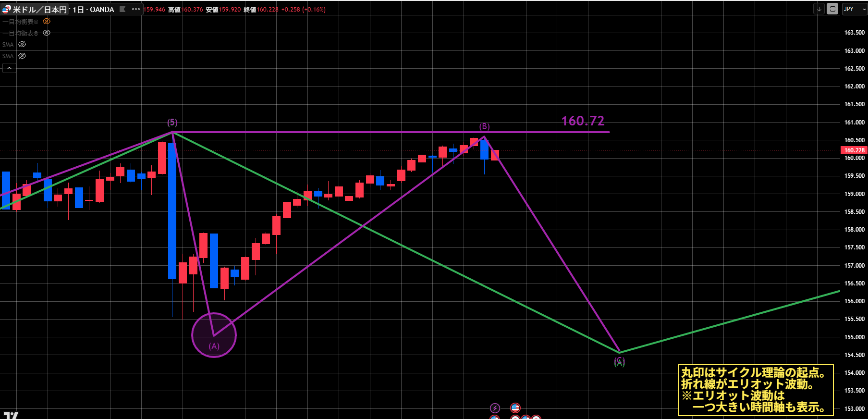This screenshot has height=419, width=868.
Task: Click the 1日 interval in the legend
Action: tap(78, 10)
